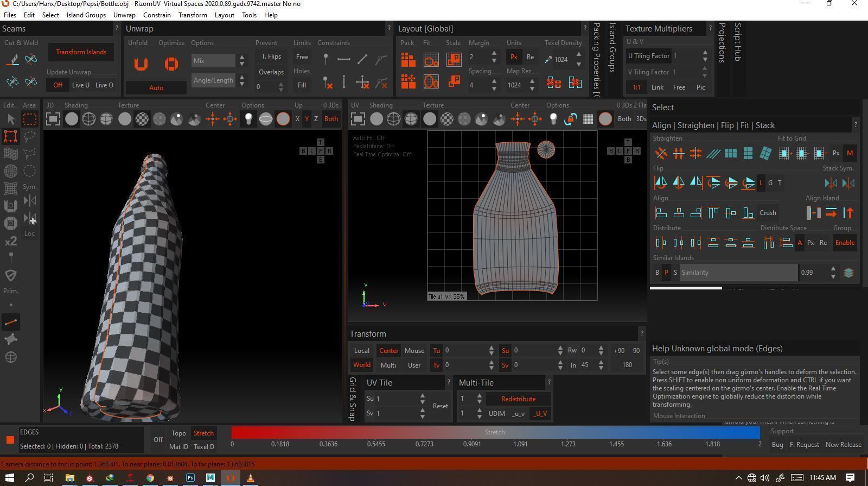Click the protect shield icon in left sidebar
The width and height of the screenshot is (868, 486).
pyautogui.click(x=11, y=275)
